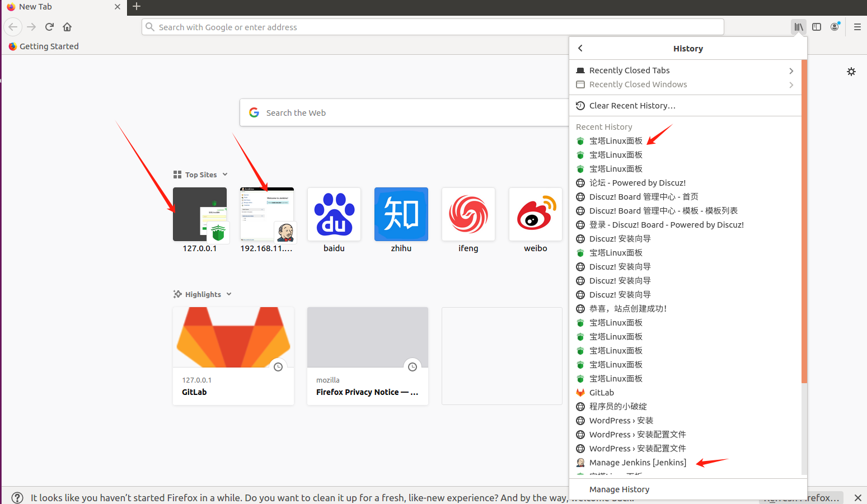Viewport: 867px width, 504px height.
Task: Focus the Search with Google address bar
Action: [433, 27]
